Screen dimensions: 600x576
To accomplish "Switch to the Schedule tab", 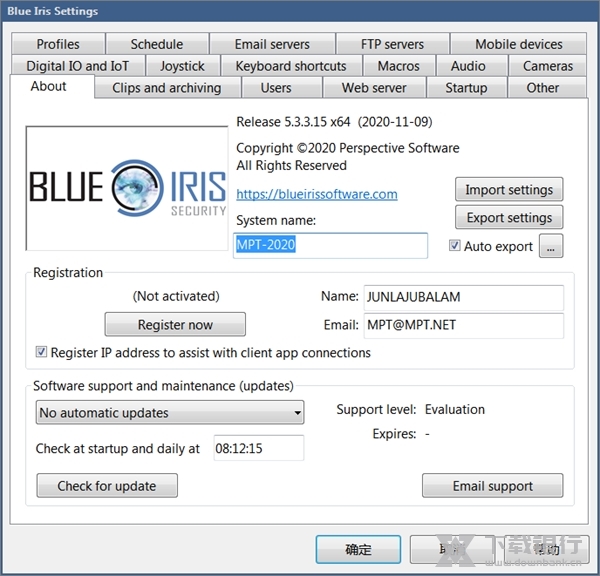I will [157, 44].
